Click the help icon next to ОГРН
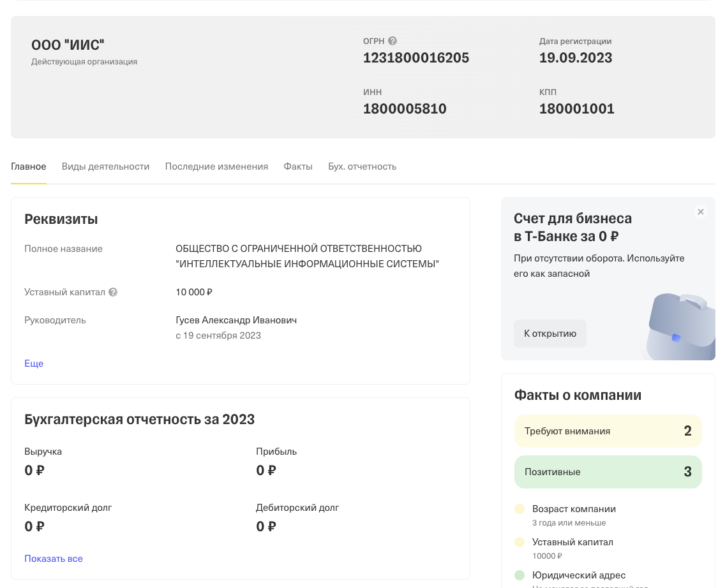Image resolution: width=718 pixels, height=588 pixels. click(393, 41)
